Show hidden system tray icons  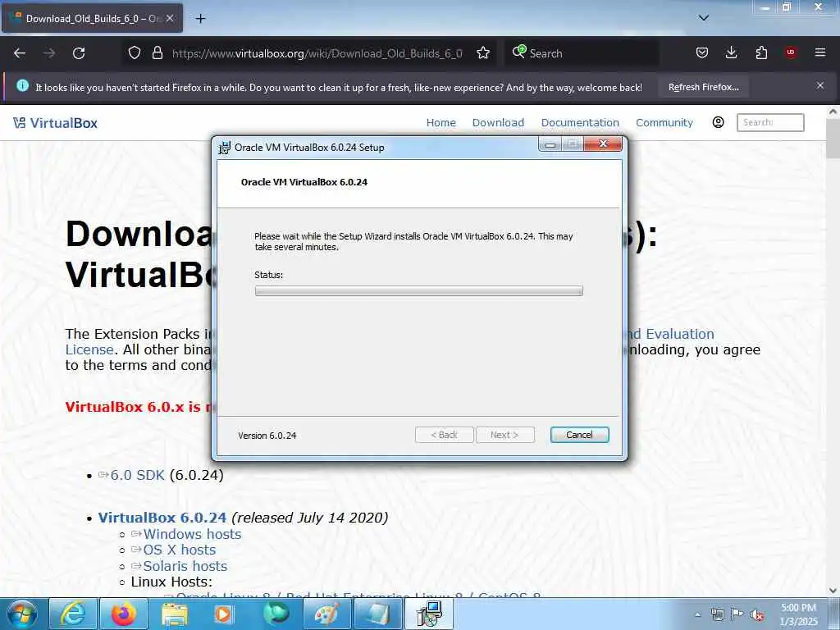697,615
